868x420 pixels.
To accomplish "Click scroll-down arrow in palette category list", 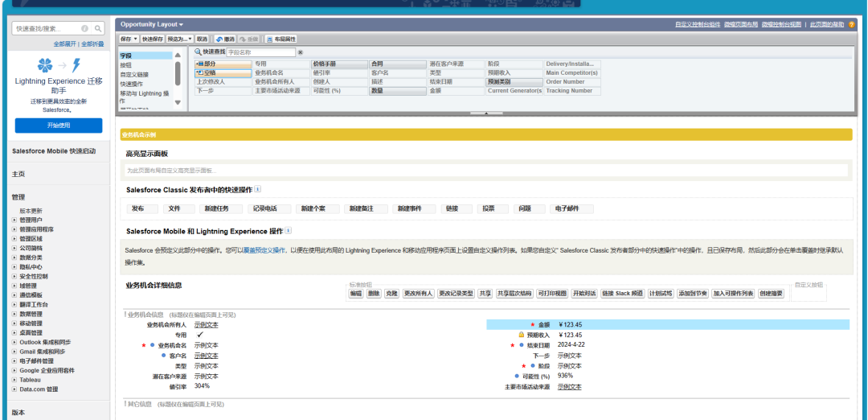I will [x=178, y=102].
